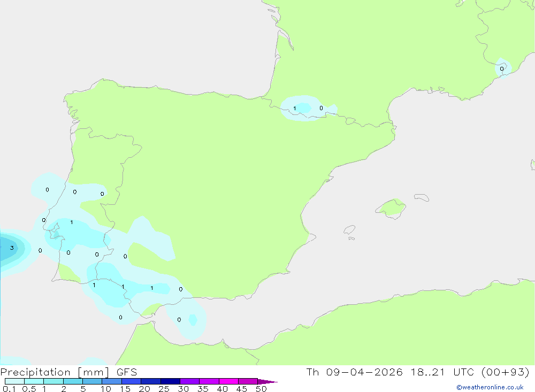Select the 35–40 mm purple legend swatch
The width and height of the screenshot is (535, 392).
coord(209,381)
